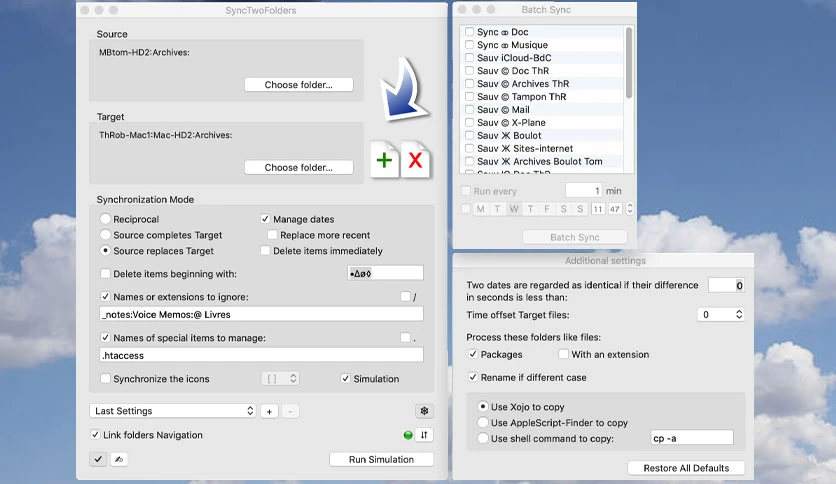Check the Sauv X-Plane batch item

(469, 122)
